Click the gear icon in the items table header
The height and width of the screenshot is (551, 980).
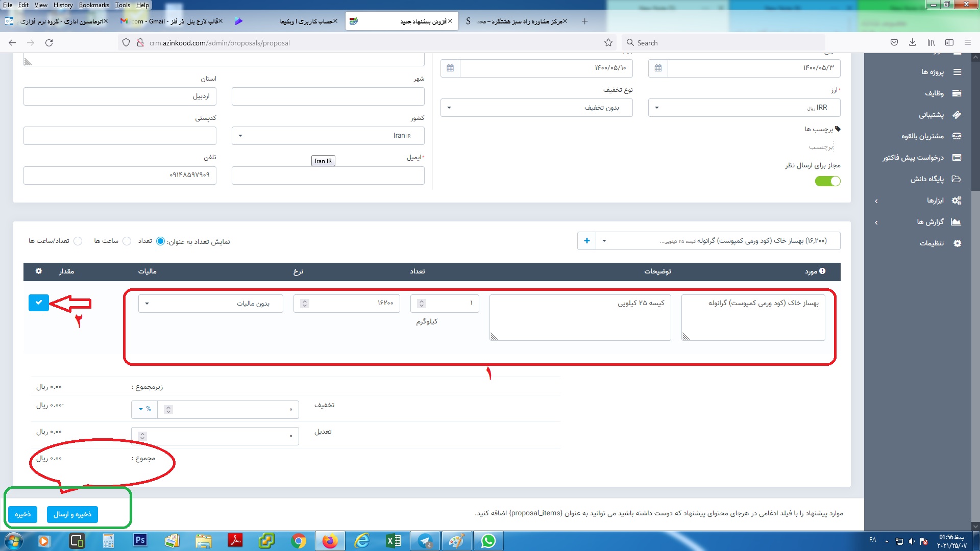click(x=39, y=271)
